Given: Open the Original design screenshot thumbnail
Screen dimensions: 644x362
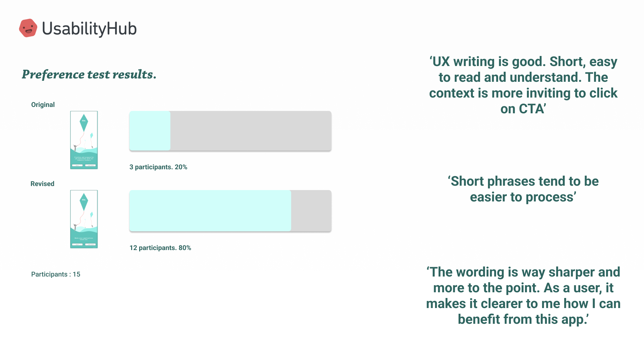Looking at the screenshot, I should tap(84, 140).
